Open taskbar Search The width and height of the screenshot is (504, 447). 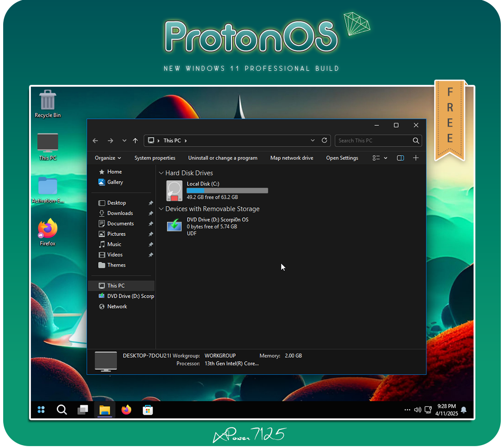(x=62, y=410)
